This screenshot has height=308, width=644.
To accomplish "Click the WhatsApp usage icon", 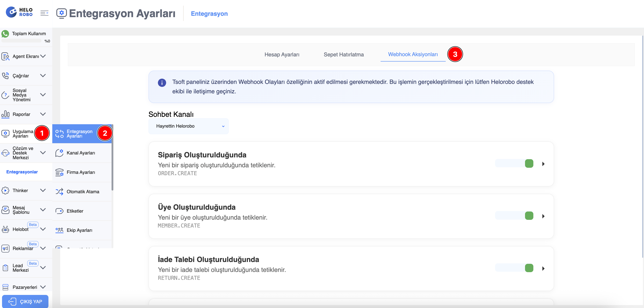I will tap(5, 34).
